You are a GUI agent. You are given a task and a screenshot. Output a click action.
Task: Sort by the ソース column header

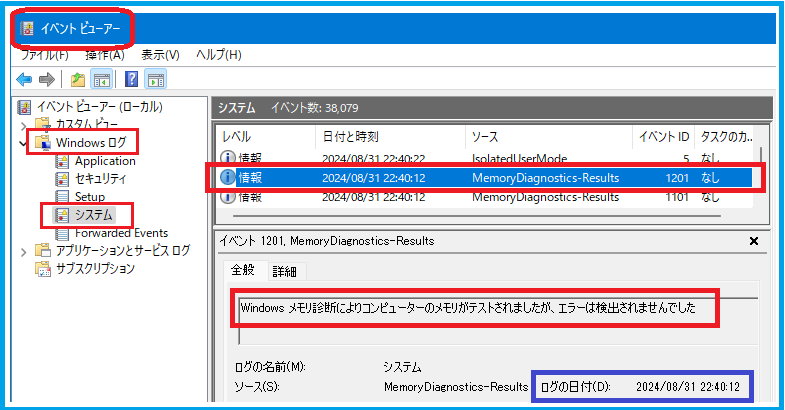coord(549,137)
